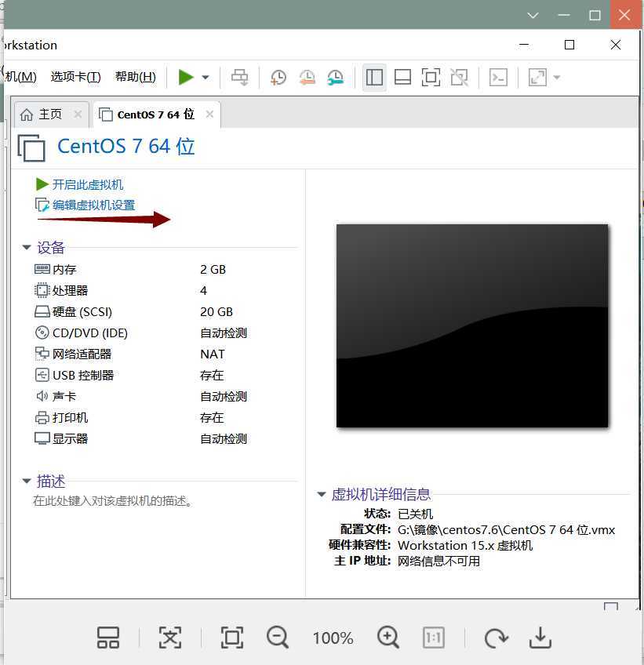Close the 主页 tab
644x665 pixels.
coord(78,114)
